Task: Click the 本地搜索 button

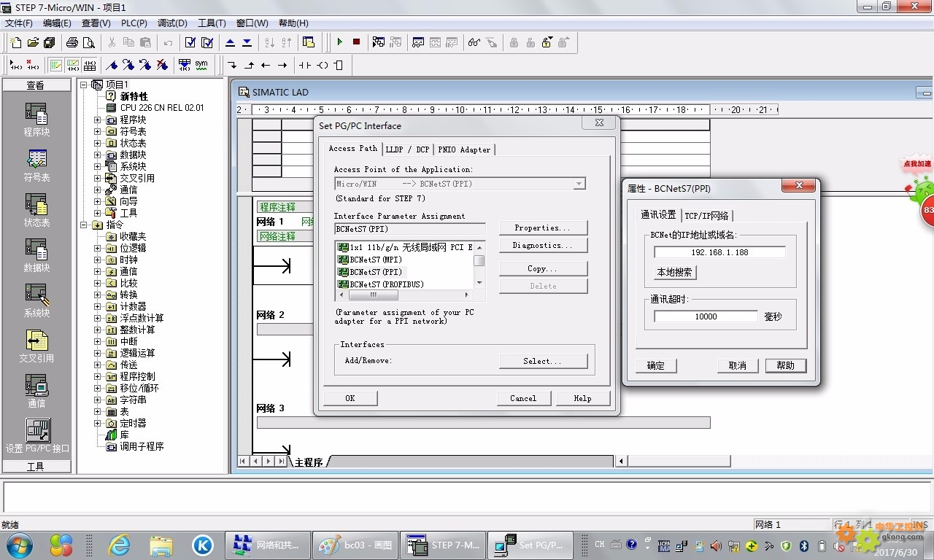Action: (x=675, y=273)
